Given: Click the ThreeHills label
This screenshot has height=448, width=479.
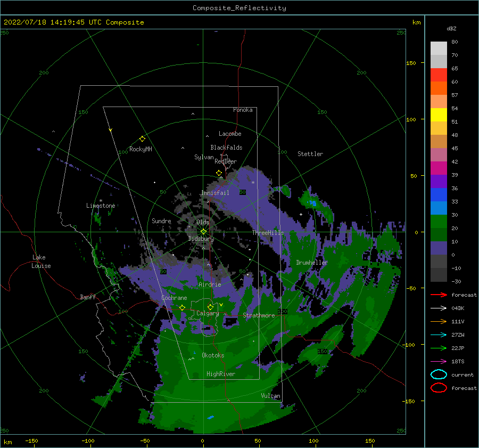Looking at the screenshot, I should point(268,233).
